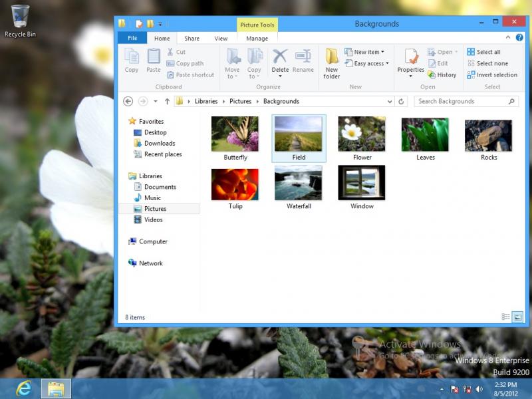Open Explorer Help question mark icon

[x=519, y=37]
